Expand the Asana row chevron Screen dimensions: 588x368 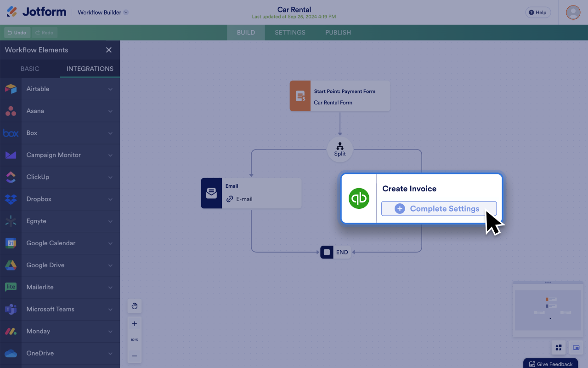(110, 111)
